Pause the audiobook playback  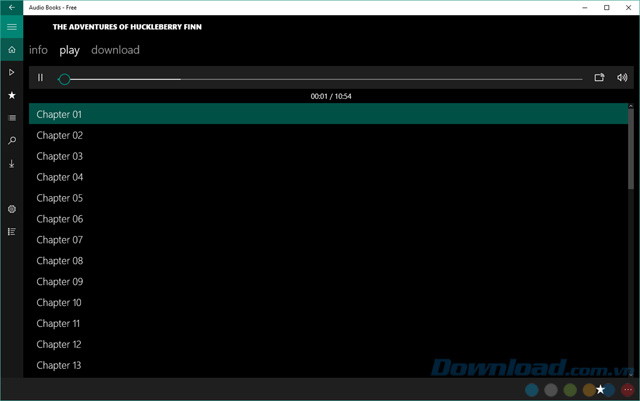(x=40, y=78)
